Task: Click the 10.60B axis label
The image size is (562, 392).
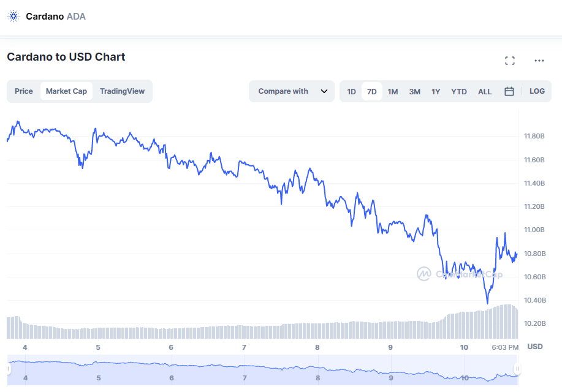Action: point(535,277)
